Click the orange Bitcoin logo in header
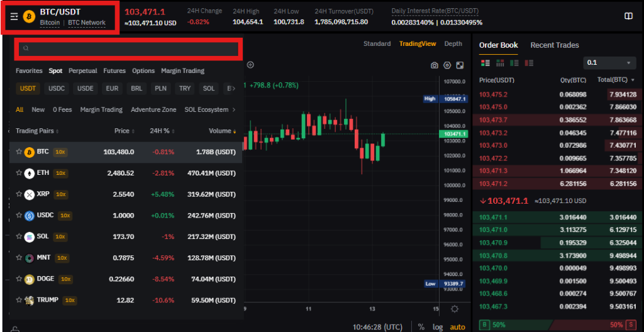Image resolution: width=644 pixels, height=332 pixels. (x=29, y=16)
